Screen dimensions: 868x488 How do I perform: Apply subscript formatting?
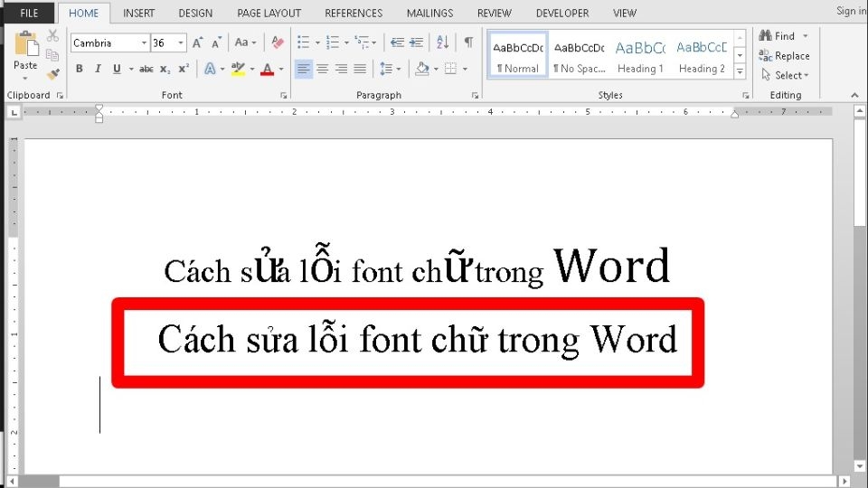(165, 70)
